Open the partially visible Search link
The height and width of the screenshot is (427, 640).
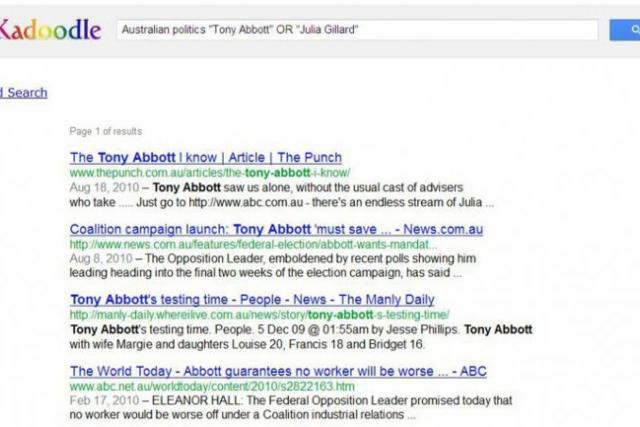(x=24, y=93)
